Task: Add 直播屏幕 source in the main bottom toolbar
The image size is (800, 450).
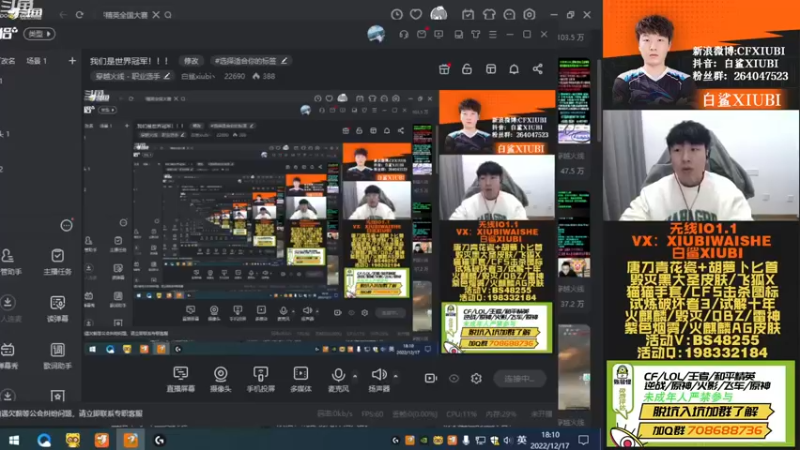Action: [x=181, y=379]
